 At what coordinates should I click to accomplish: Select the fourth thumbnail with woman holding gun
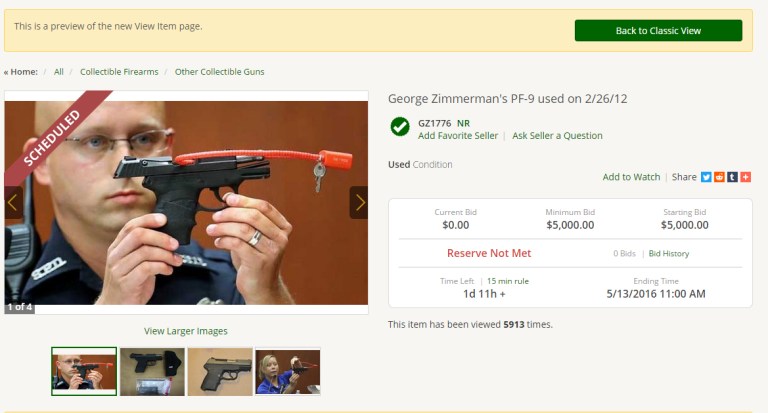click(288, 371)
